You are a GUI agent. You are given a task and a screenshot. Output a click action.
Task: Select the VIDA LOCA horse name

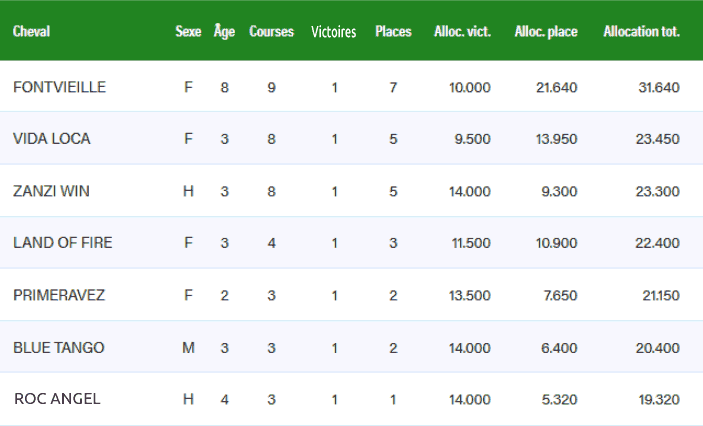51,139
